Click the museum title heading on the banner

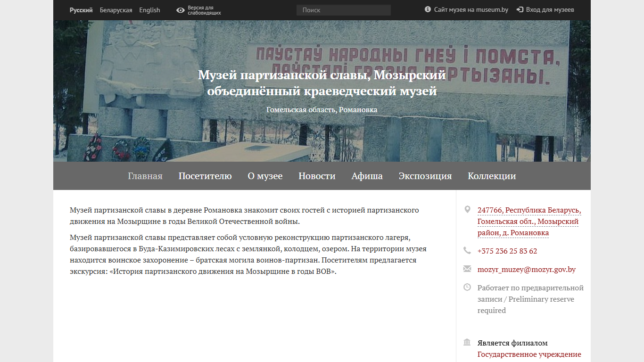pyautogui.click(x=322, y=82)
